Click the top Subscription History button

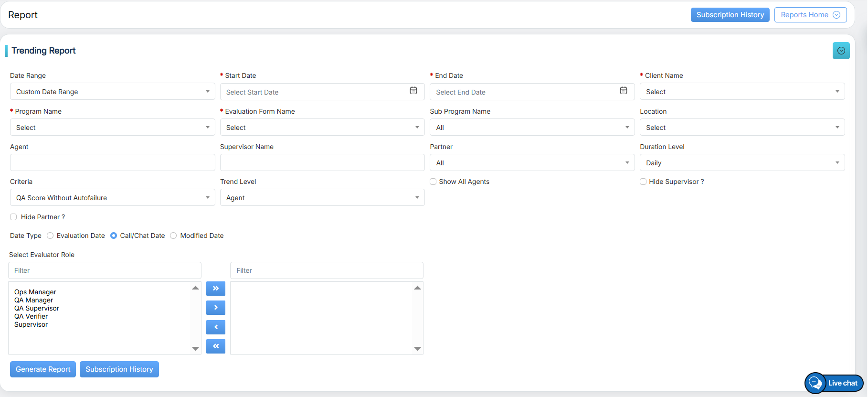pyautogui.click(x=730, y=15)
